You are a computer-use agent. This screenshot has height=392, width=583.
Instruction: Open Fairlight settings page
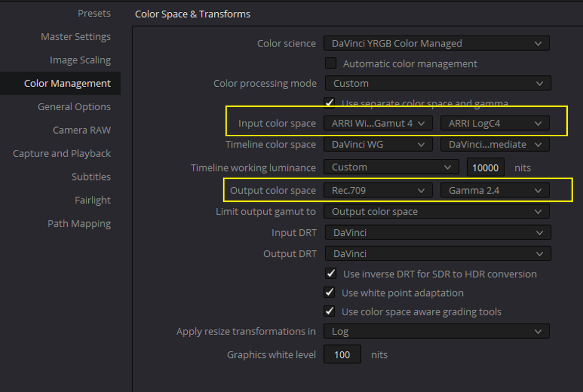click(x=93, y=200)
